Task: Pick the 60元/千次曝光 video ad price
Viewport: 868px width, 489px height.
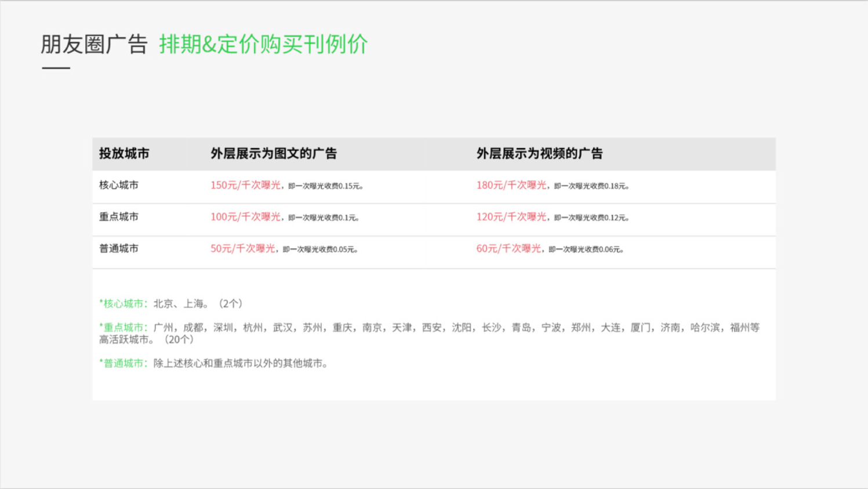Action: [x=509, y=249]
